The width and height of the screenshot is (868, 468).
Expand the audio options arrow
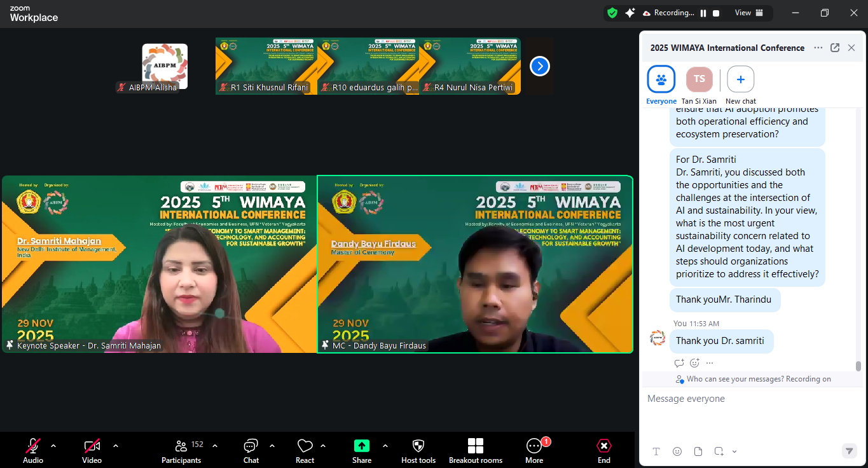tap(53, 446)
